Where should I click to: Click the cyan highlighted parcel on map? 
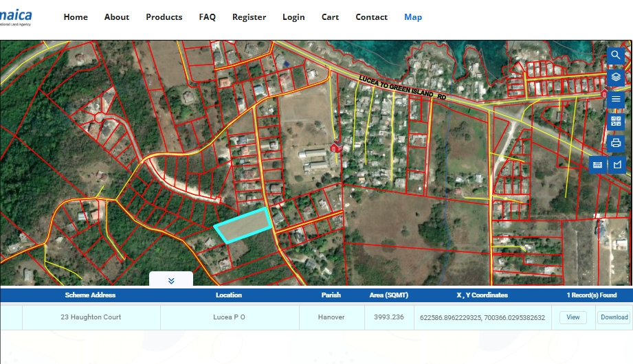tap(243, 225)
